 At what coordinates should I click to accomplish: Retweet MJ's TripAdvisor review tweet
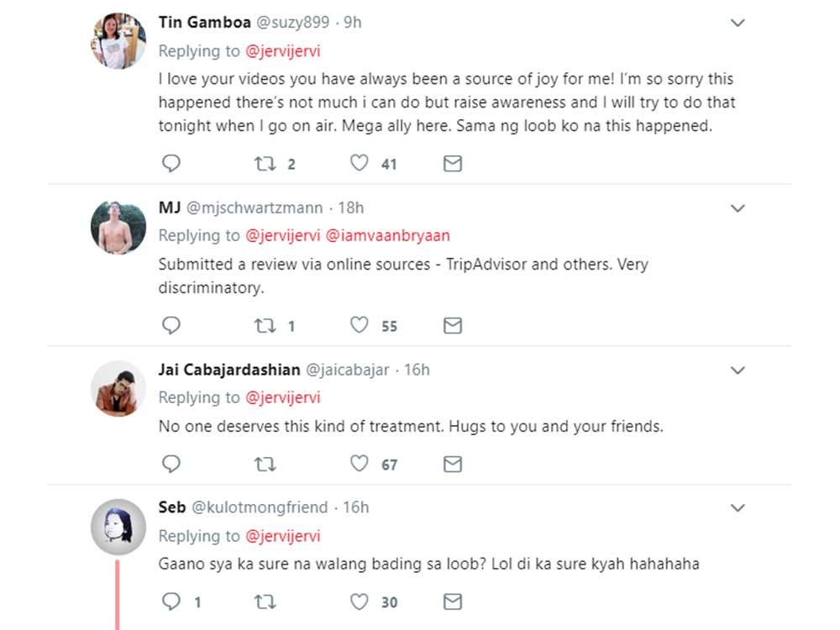tap(265, 326)
